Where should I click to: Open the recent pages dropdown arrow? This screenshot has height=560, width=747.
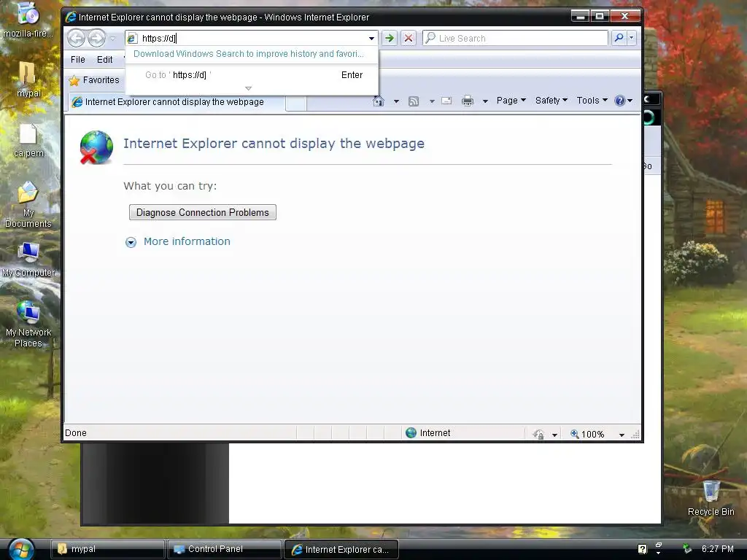pyautogui.click(x=113, y=39)
